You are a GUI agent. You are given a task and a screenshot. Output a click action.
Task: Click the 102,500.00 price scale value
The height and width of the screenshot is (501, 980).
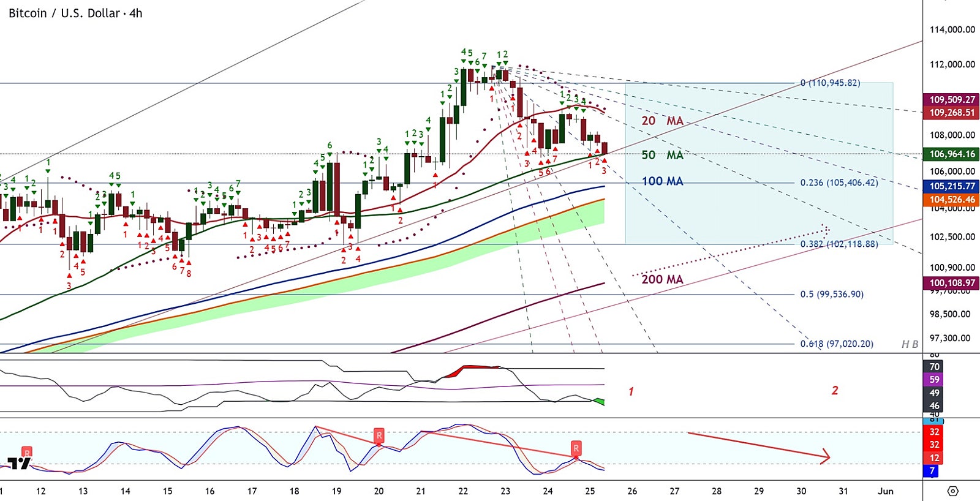pos(952,236)
